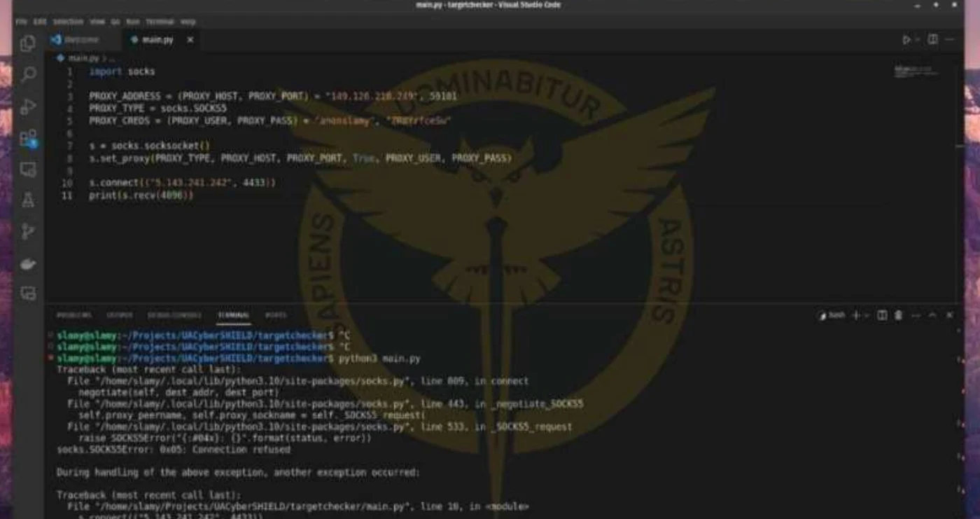Switch to the Ports panel tab
The width and height of the screenshot is (980, 519).
(276, 316)
